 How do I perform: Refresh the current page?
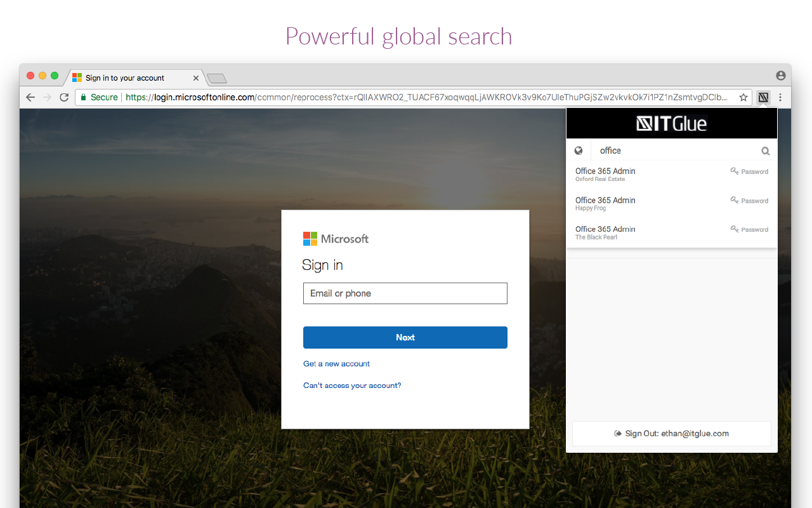coord(64,97)
